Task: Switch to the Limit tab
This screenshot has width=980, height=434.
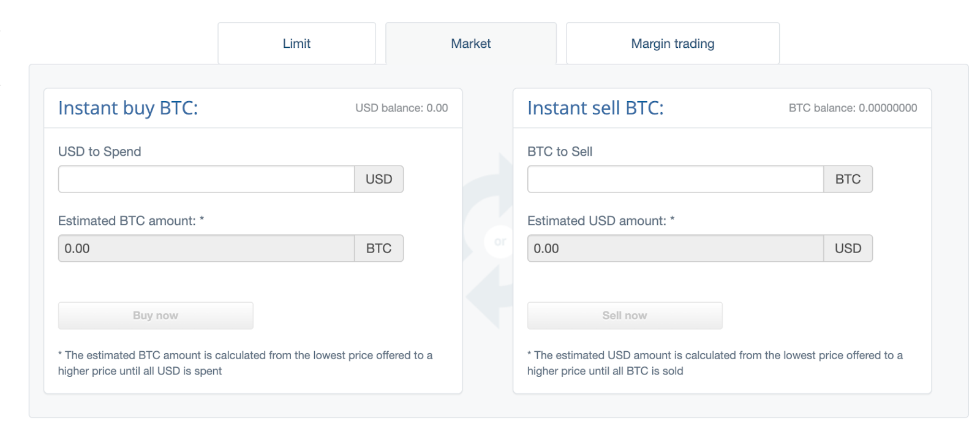Action: [x=296, y=44]
